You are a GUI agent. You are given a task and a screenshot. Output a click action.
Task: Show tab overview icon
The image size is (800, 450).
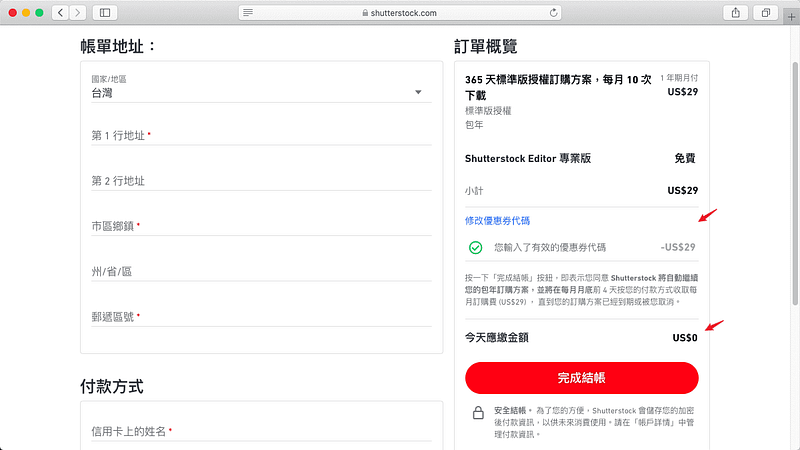coord(766,13)
